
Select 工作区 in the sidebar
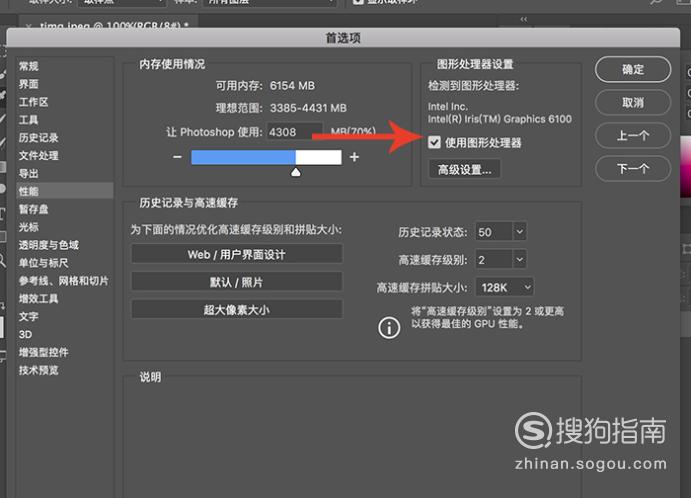(x=33, y=102)
